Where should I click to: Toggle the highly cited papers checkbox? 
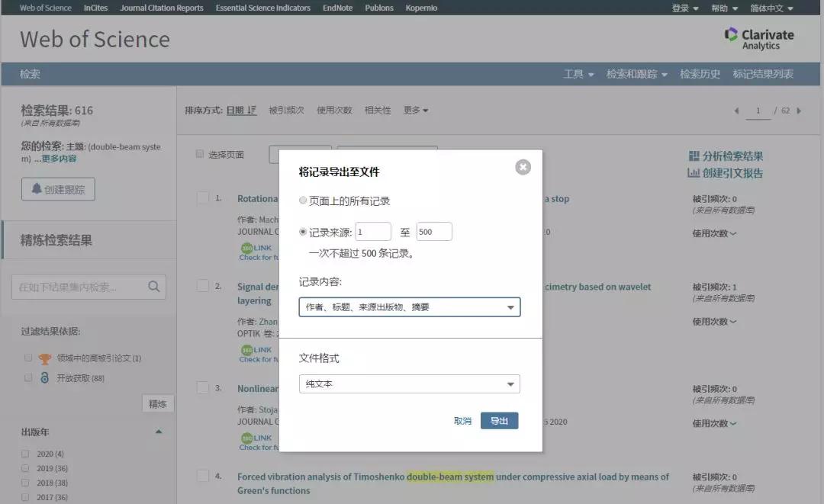(28, 358)
